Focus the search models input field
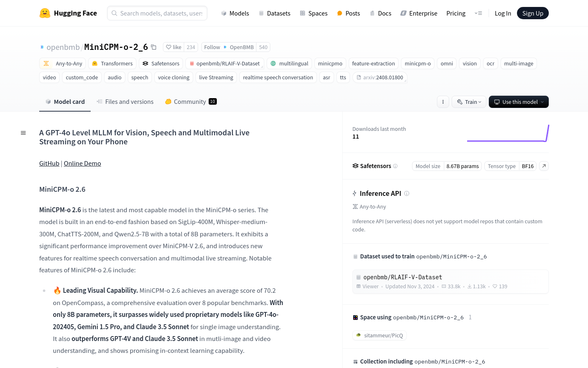Viewport: 588px width, 368px height. pyautogui.click(x=161, y=13)
